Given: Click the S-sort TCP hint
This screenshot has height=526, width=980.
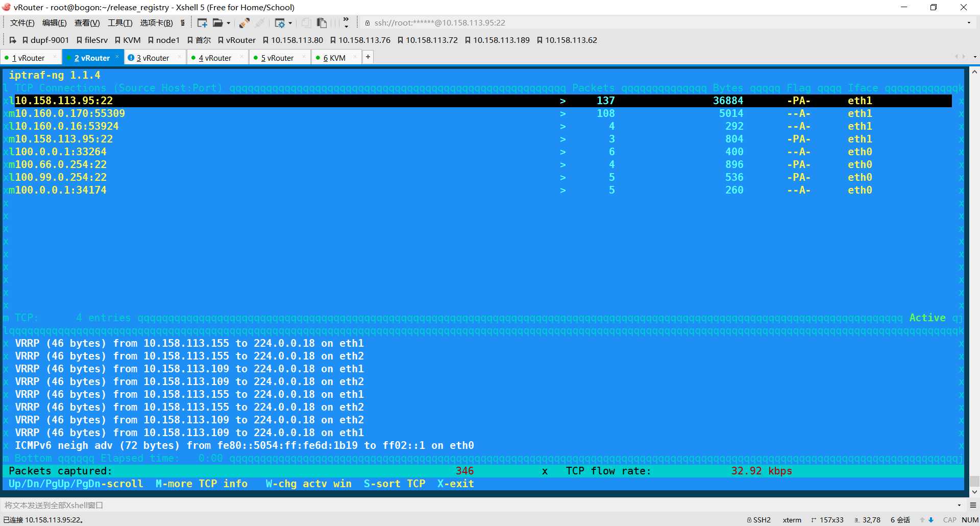Looking at the screenshot, I should (395, 484).
